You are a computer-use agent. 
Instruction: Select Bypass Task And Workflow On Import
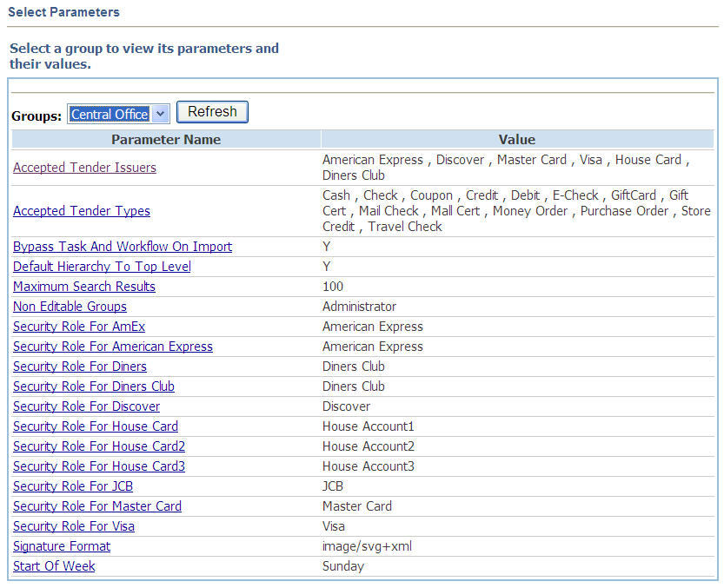(123, 247)
